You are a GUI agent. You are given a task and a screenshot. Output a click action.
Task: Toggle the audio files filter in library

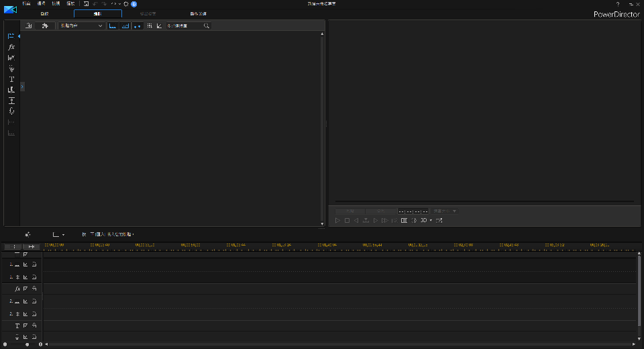click(138, 26)
